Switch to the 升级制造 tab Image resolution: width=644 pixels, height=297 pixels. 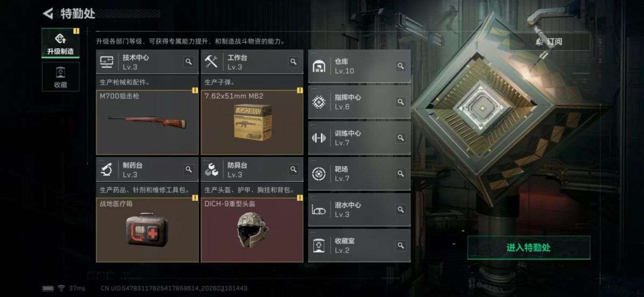point(61,43)
